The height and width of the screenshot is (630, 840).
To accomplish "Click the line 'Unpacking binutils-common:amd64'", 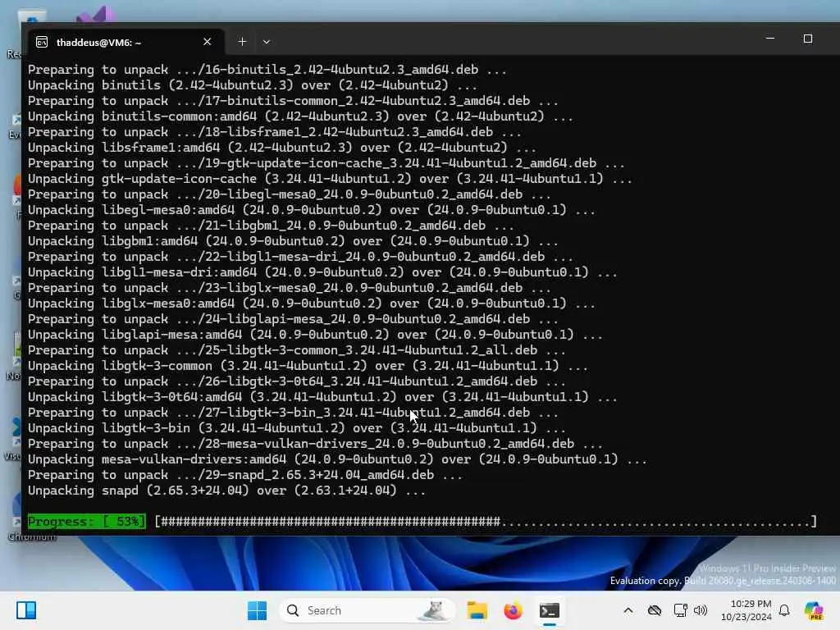I will (x=300, y=116).
